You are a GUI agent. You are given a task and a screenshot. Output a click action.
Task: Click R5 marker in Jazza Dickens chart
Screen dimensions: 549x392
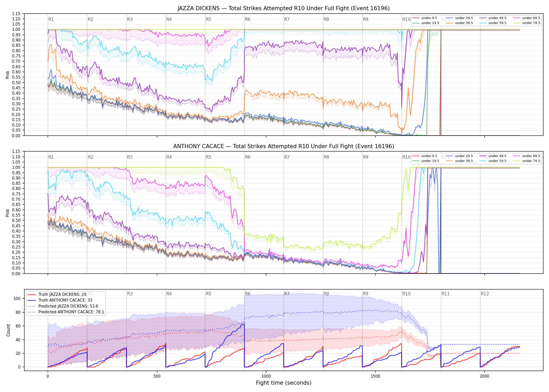208,19
